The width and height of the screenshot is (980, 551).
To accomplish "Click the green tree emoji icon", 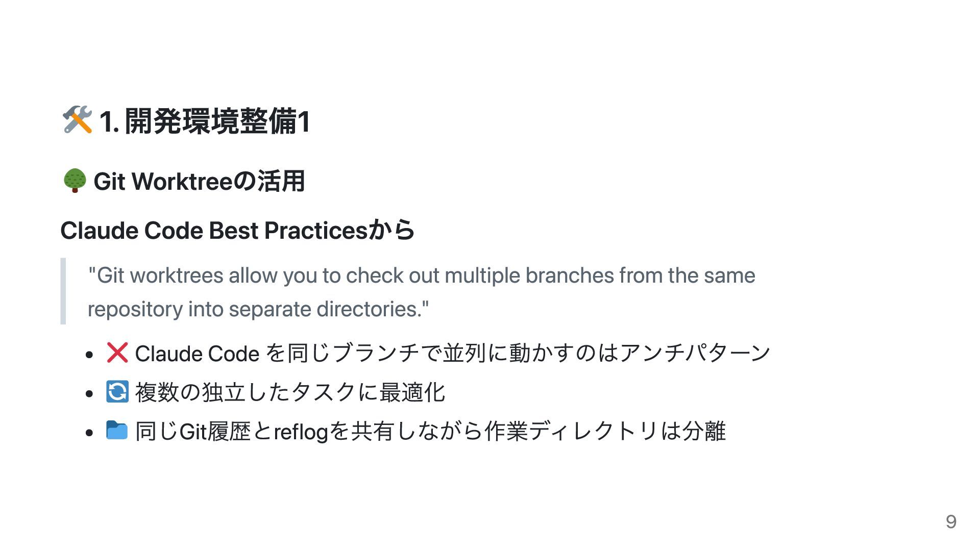I will [x=75, y=181].
